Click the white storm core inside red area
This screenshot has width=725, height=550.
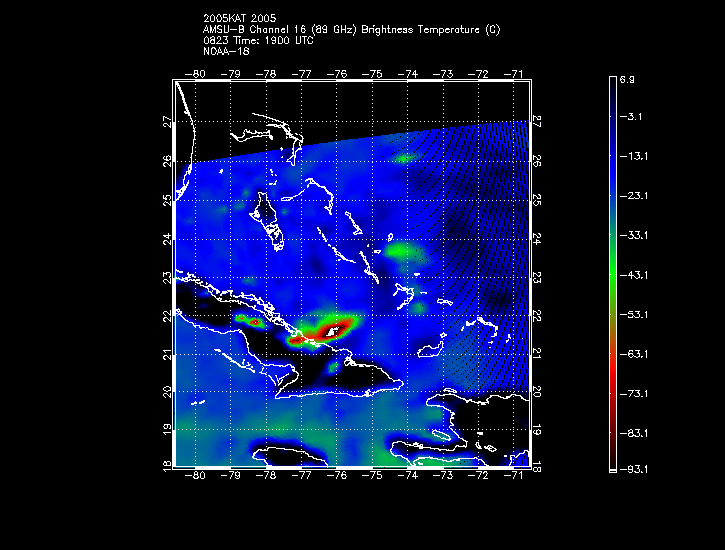(x=331, y=331)
